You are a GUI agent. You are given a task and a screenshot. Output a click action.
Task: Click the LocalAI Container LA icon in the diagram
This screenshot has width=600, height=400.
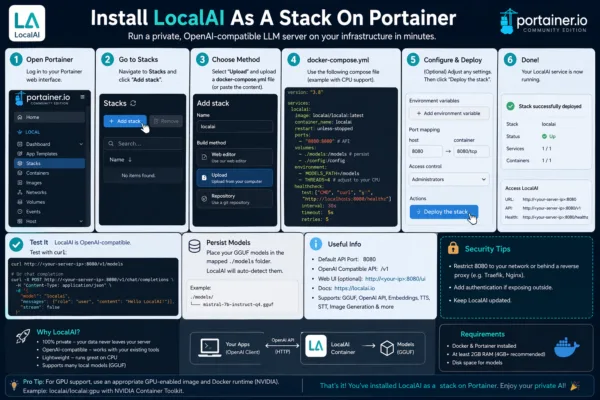(316, 346)
